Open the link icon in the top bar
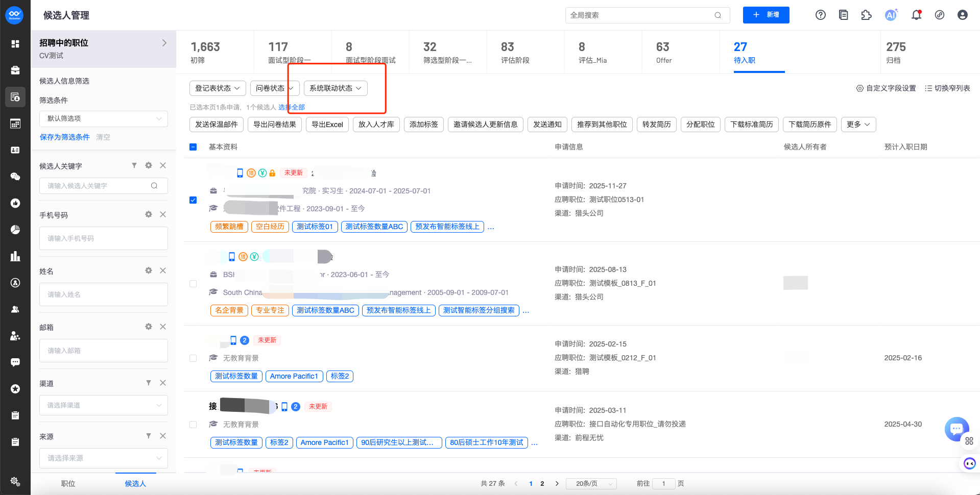Screen dimensions: 980x495 [940, 15]
